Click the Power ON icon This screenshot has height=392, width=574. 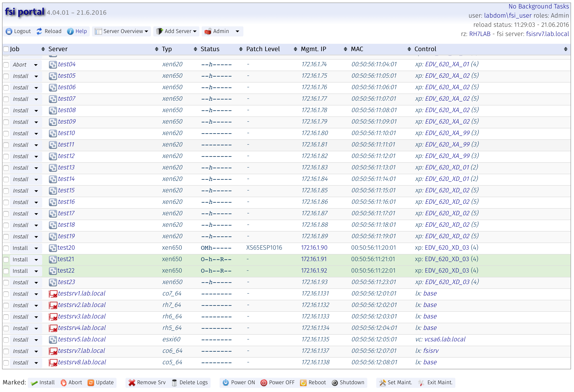pos(226,383)
